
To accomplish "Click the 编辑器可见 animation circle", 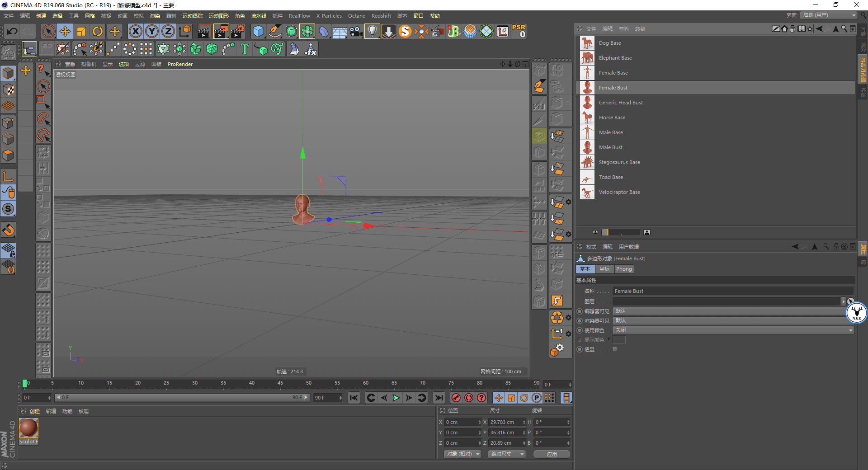I will pyautogui.click(x=580, y=311).
